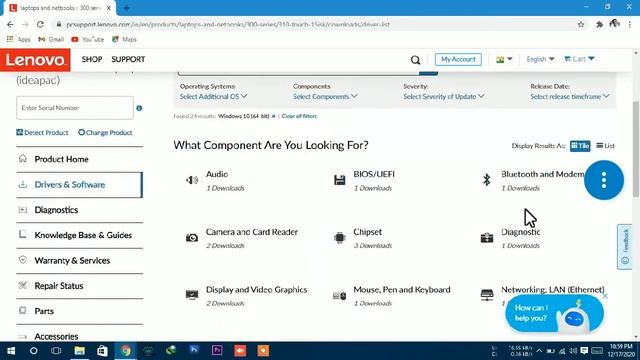Bookmark page with the star icon
Image resolution: width=640 pixels, height=360 pixels.
581,24
